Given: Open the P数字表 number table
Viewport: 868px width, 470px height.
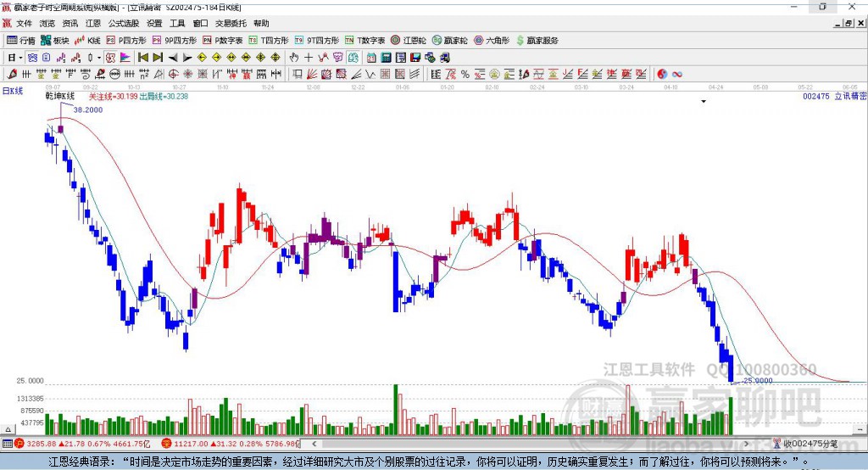Looking at the screenshot, I should point(223,41).
